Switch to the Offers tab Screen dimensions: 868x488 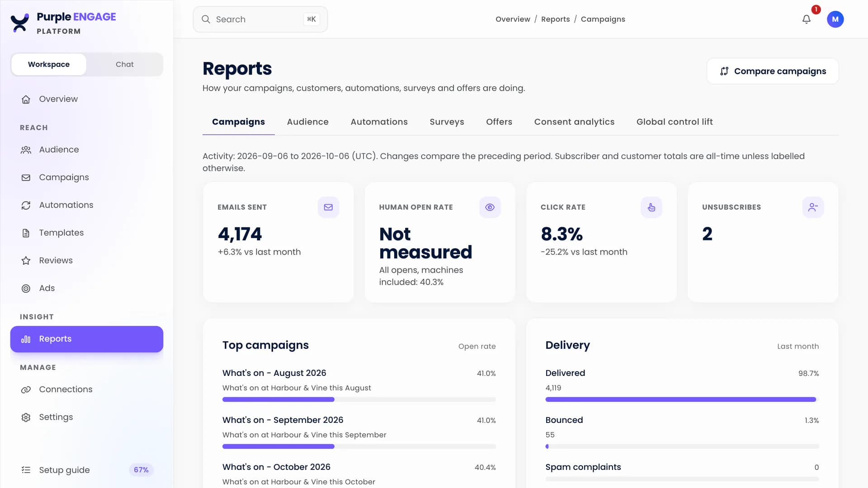pyautogui.click(x=499, y=122)
